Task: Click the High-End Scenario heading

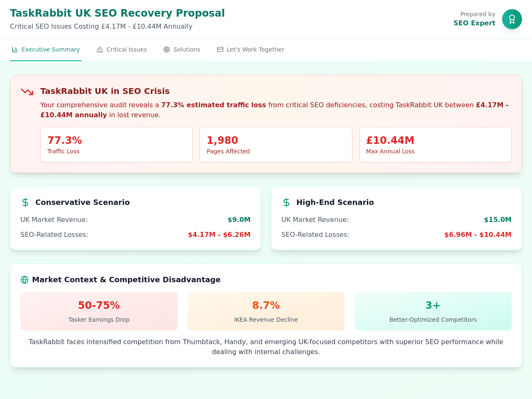Action: pos(335,202)
